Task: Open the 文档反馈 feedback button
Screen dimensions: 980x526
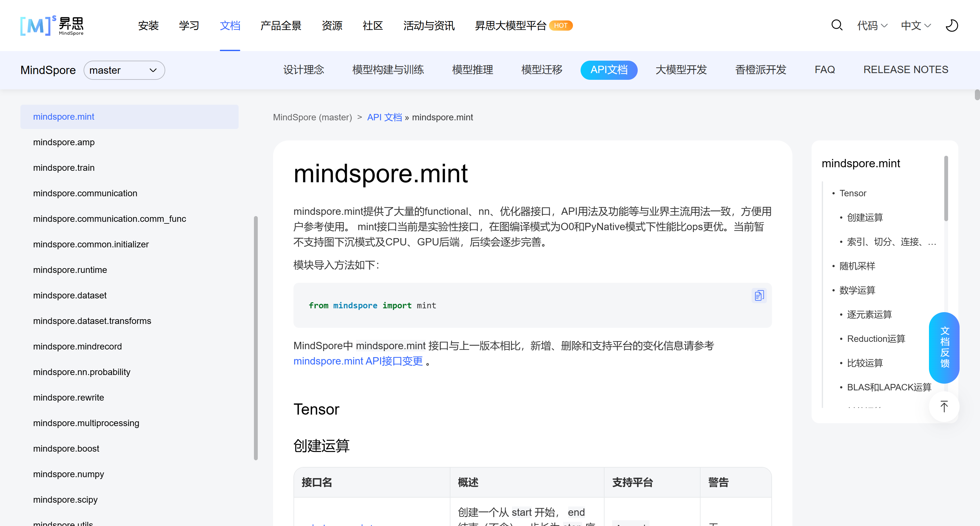Action: [x=944, y=348]
